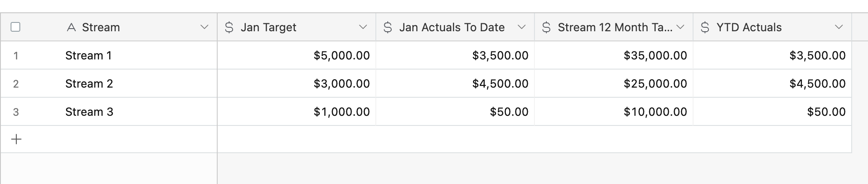
Task: Open the Stream column dropdown arrow
Action: coord(204,27)
